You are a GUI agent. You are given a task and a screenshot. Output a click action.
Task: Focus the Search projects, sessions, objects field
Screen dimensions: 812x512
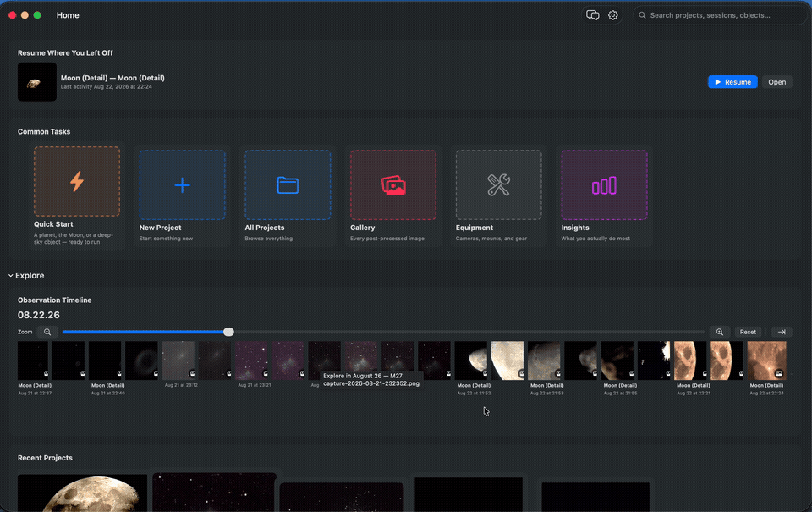point(721,15)
